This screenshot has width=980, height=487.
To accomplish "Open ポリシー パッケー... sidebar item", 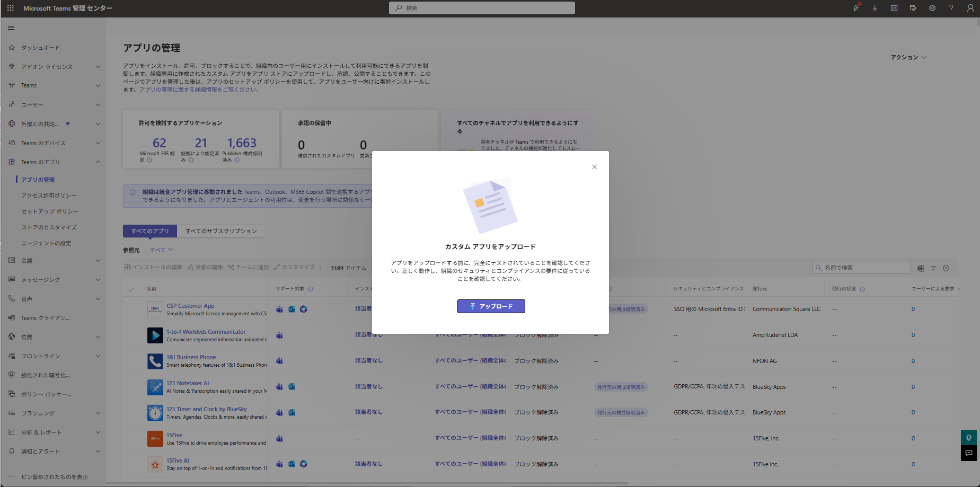I will pyautogui.click(x=46, y=394).
